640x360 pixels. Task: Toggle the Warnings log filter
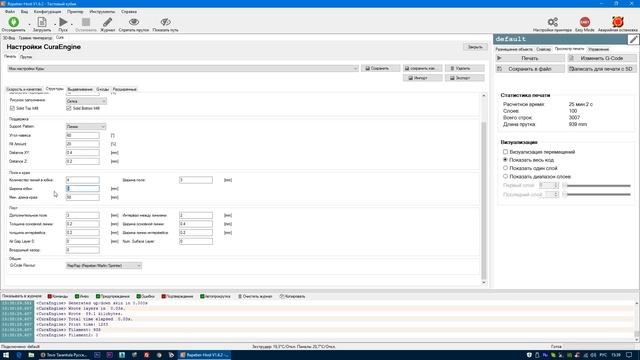[x=113, y=296]
